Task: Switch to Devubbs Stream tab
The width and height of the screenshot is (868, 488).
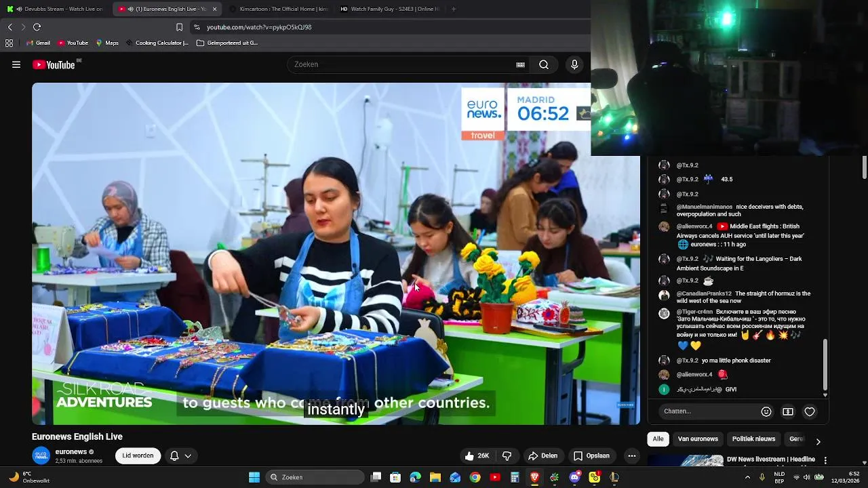Action: (56, 9)
